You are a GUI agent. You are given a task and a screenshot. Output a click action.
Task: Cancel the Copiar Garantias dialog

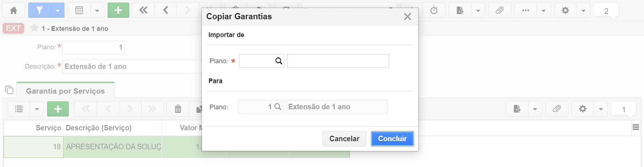(x=344, y=139)
